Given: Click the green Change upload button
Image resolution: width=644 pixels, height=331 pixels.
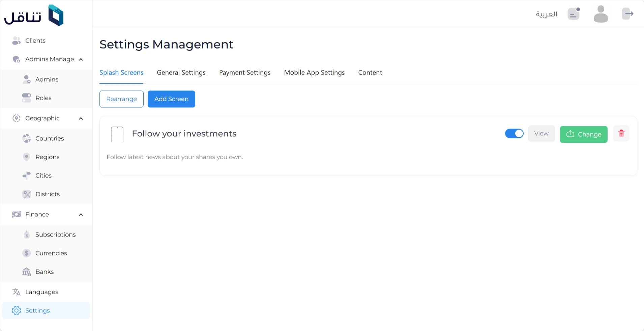Looking at the screenshot, I should 584,134.
